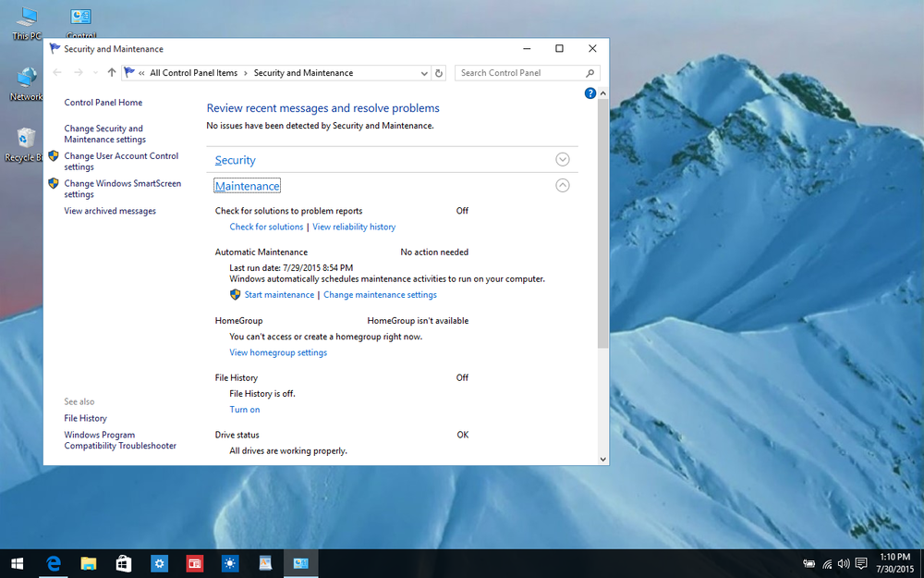Image resolution: width=924 pixels, height=578 pixels.
Task: Open Change User Account Control settings
Action: [121, 161]
